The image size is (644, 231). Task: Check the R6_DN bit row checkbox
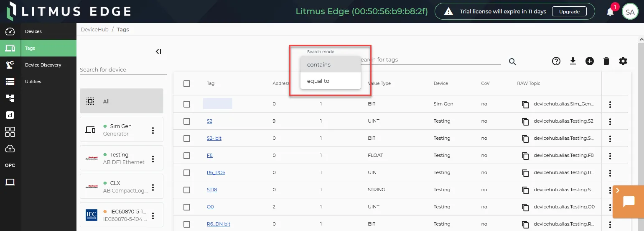click(187, 224)
